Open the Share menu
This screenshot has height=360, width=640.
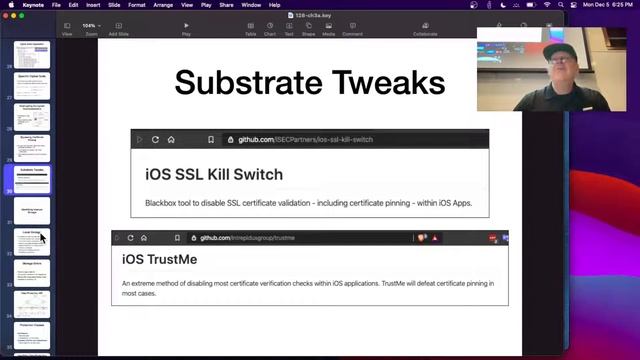(x=227, y=5)
